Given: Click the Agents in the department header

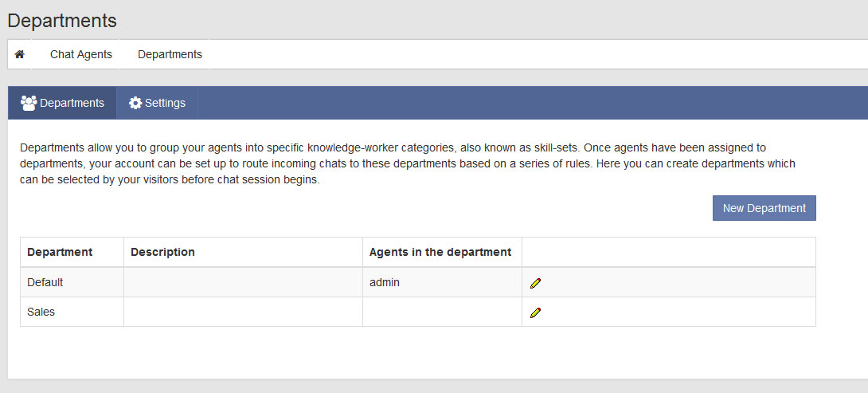Looking at the screenshot, I should [440, 252].
